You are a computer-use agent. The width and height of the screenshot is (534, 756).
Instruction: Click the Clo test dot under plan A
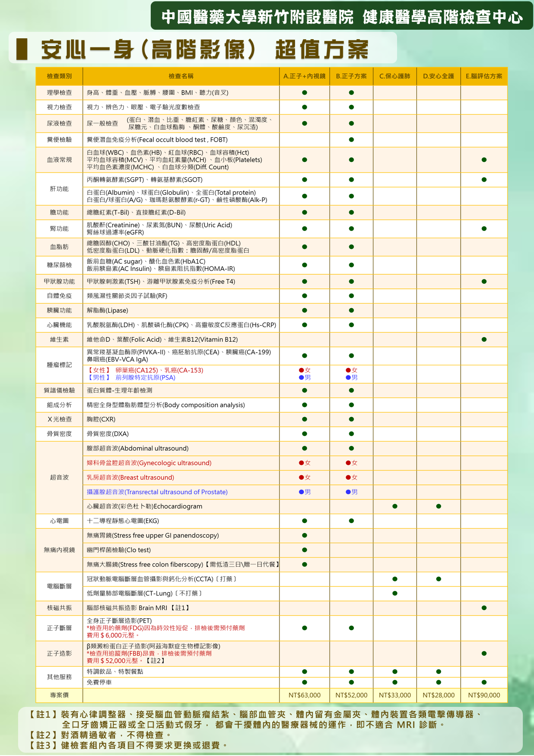(x=304, y=550)
